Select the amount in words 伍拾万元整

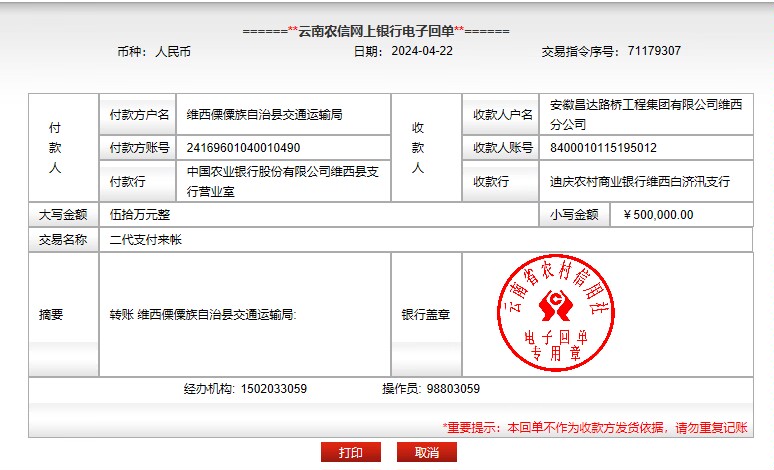[x=141, y=214]
